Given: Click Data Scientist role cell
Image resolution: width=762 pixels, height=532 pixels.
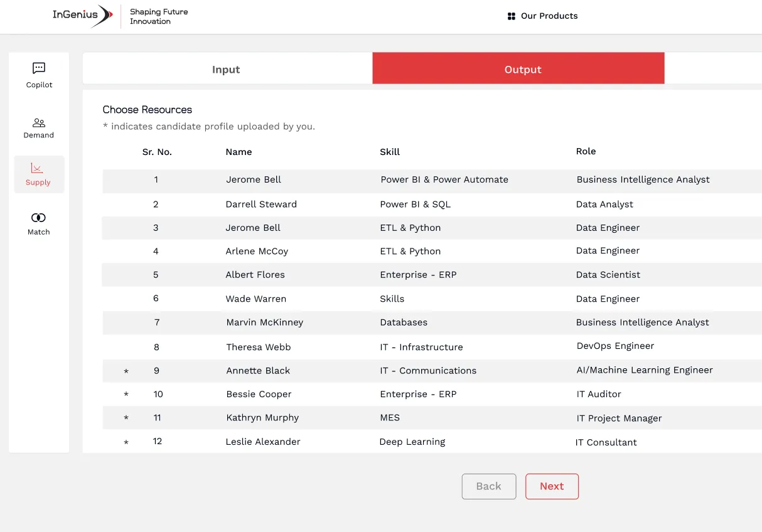Looking at the screenshot, I should click(x=608, y=275).
